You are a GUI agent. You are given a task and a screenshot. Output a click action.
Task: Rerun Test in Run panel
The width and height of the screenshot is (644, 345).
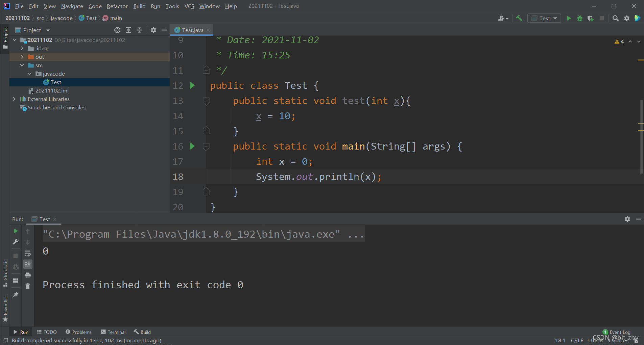coord(16,231)
